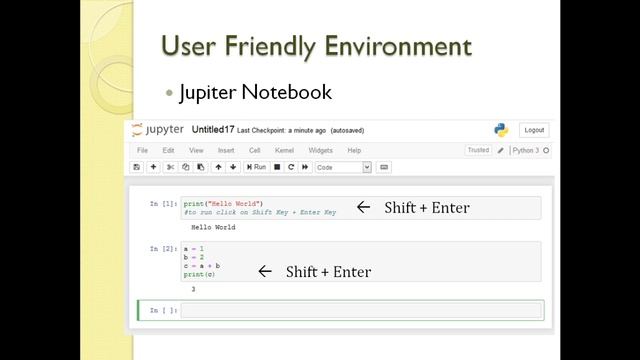Viewport: 640px width, 360px height.
Task: Open the Edit menu
Action: (168, 150)
